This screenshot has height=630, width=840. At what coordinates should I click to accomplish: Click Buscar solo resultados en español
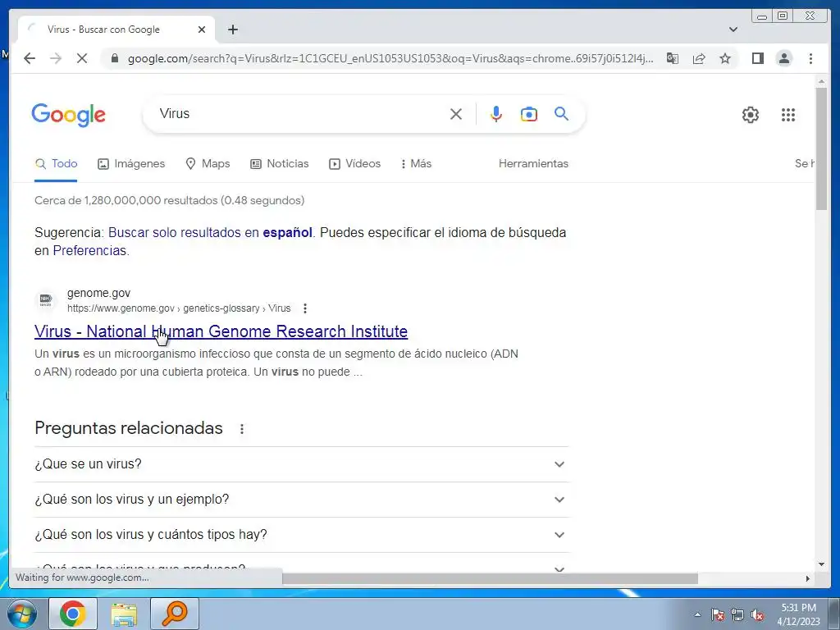pos(210,232)
